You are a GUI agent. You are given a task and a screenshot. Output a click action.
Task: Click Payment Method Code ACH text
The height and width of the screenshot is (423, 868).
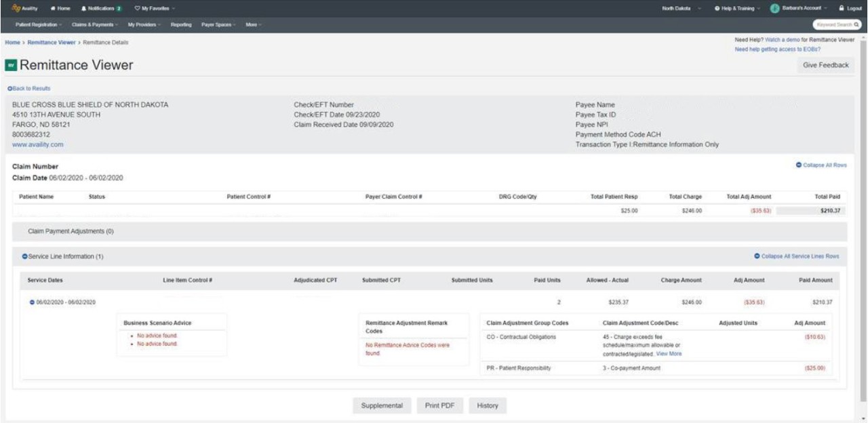(618, 135)
